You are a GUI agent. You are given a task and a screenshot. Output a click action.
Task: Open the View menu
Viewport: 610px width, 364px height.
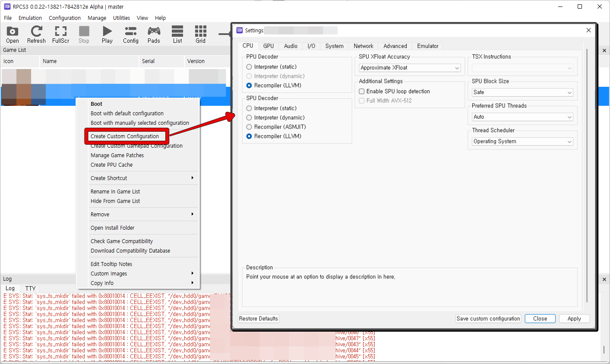[x=142, y=18]
